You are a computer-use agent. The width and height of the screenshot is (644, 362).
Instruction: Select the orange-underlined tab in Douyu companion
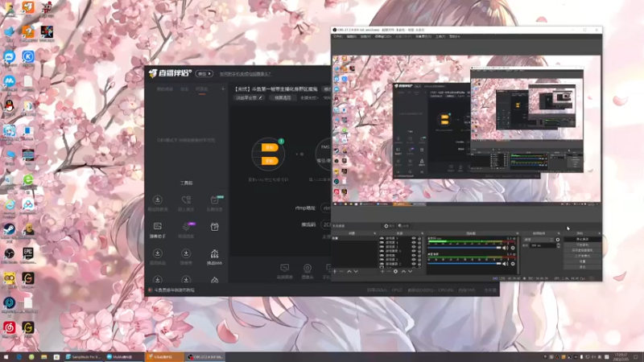tap(202, 89)
